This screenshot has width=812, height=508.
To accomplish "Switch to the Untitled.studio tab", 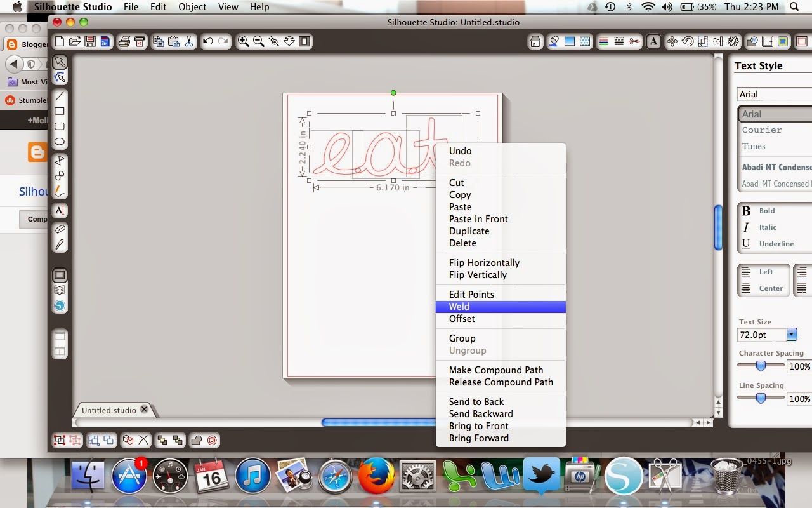I will pos(108,410).
